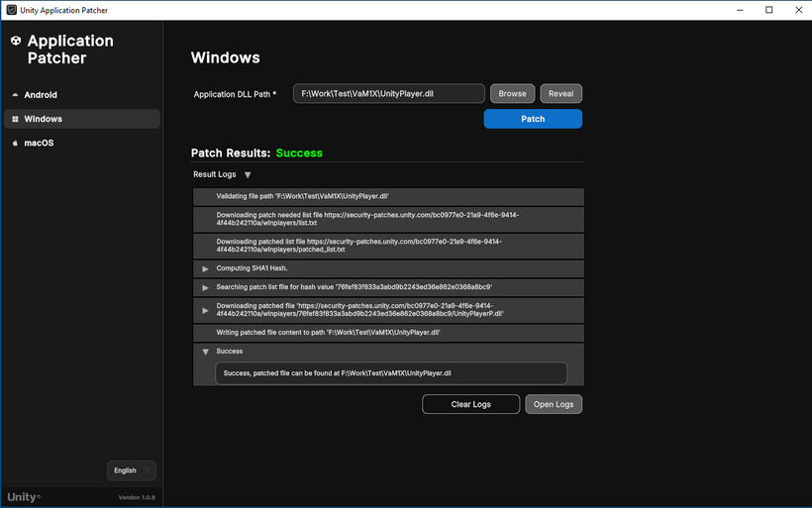Viewport: 812px width, 508px height.
Task: Open Logs with the button
Action: tap(554, 404)
